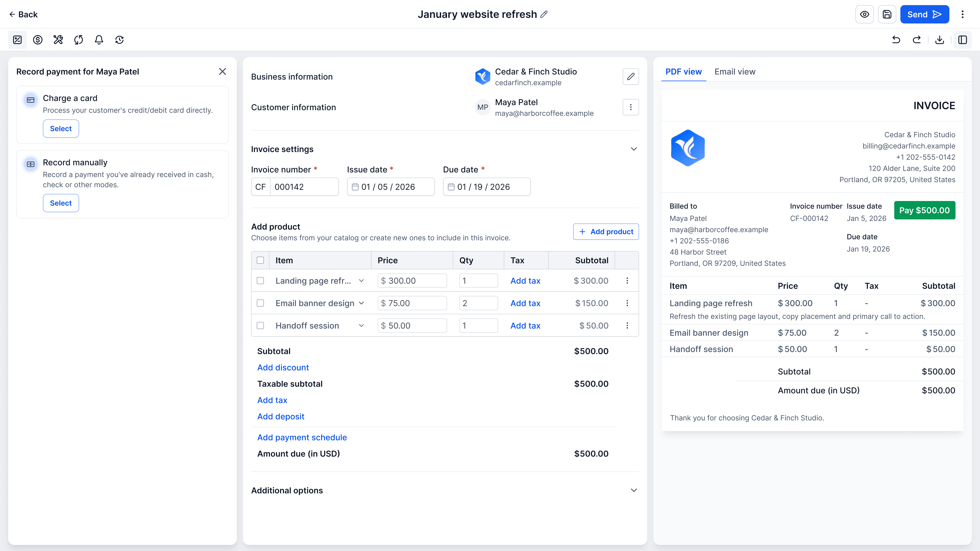Select the Record manually option
Image resolution: width=980 pixels, height=551 pixels.
[x=61, y=203]
